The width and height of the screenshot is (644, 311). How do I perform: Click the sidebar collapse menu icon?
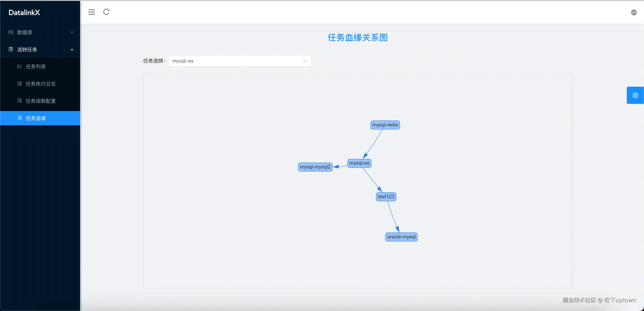91,12
